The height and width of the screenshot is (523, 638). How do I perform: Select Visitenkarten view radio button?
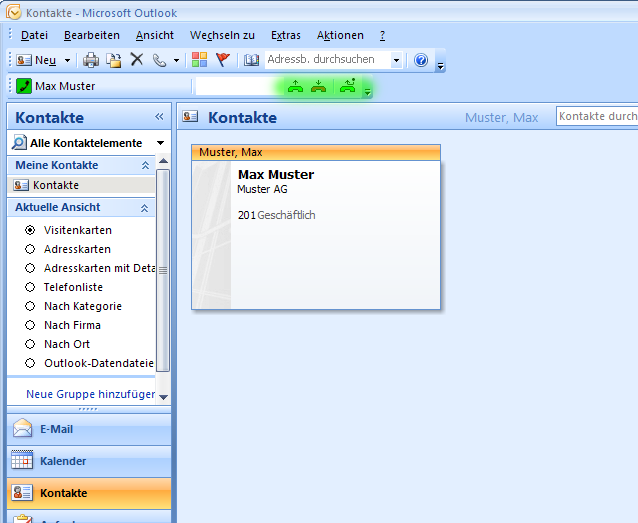(x=30, y=230)
